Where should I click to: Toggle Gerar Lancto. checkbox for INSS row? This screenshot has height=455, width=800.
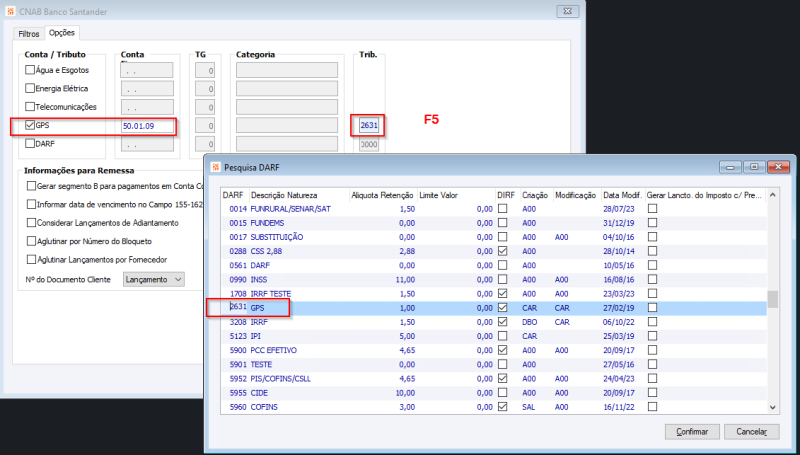tap(652, 280)
